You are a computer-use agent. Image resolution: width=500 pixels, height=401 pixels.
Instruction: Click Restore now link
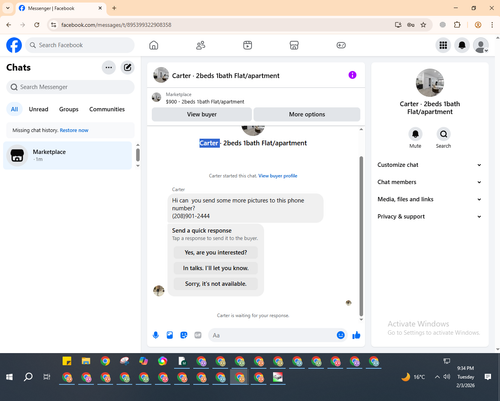(74, 130)
